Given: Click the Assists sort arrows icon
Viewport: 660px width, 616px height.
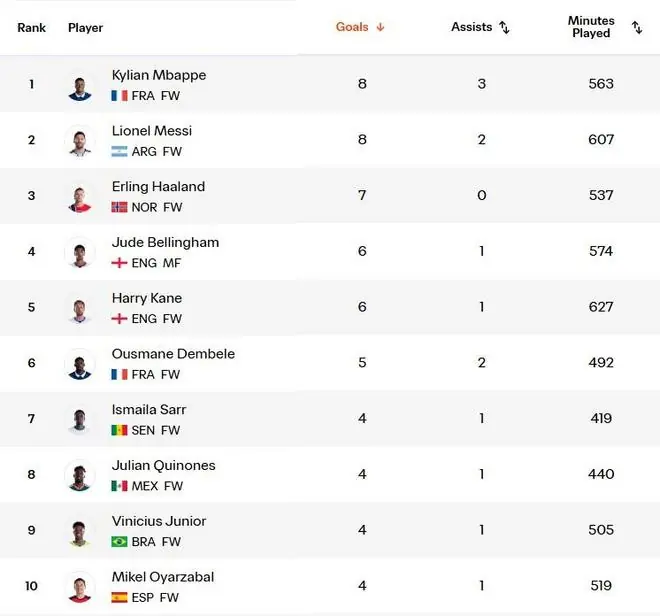Looking at the screenshot, I should pos(504,27).
